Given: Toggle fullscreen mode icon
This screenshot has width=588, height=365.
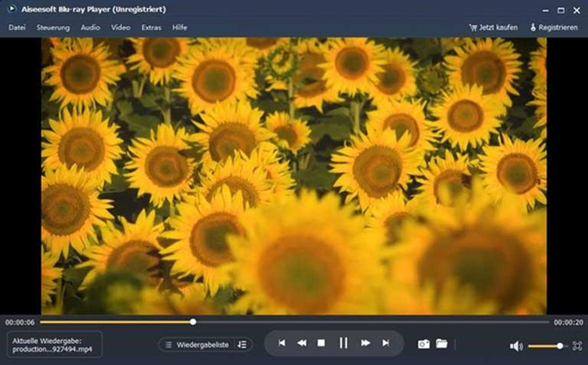Looking at the screenshot, I should [577, 346].
